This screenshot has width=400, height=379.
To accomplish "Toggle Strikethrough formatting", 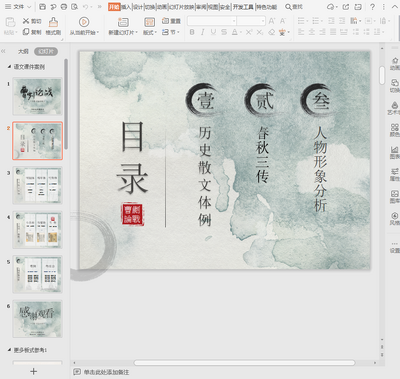I will pos(224,32).
